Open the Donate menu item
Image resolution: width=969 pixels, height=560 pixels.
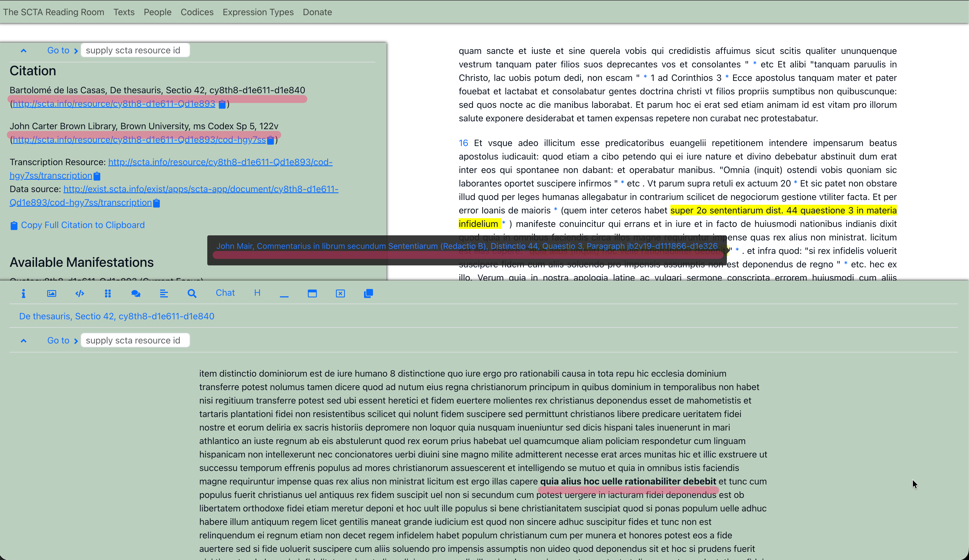pos(317,12)
